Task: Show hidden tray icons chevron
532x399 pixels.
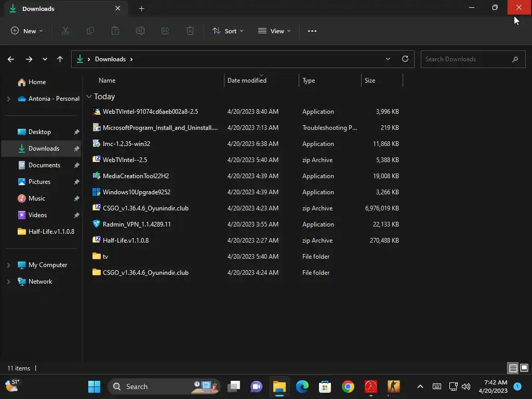Action: 420,387
